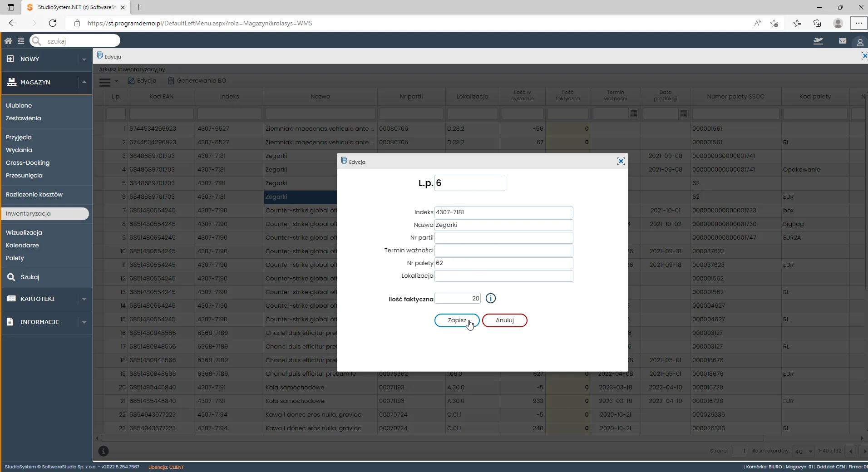Image resolution: width=868 pixels, height=472 pixels.
Task: Click the L.p. input field
Action: [469, 183]
